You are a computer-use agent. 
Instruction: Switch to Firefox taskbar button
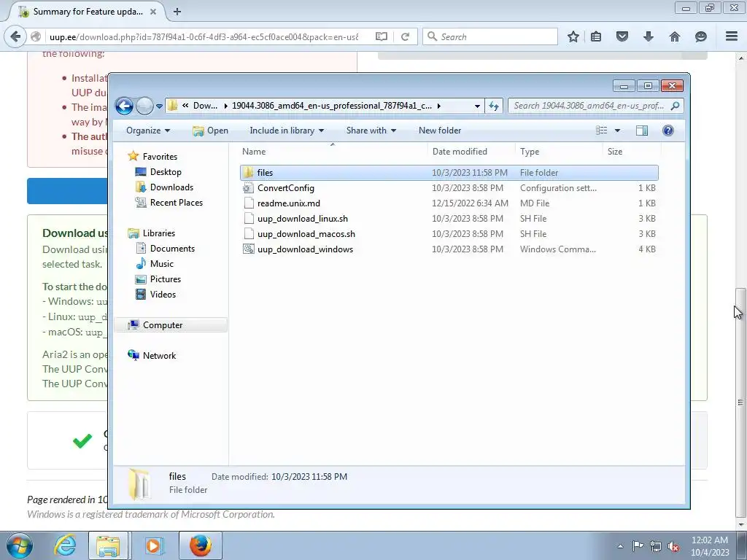tap(201, 545)
